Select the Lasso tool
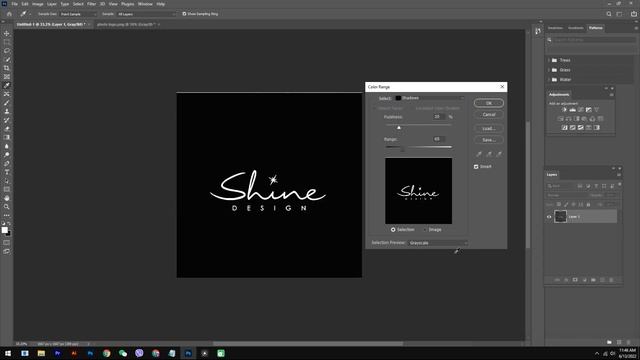640x360 pixels. pyautogui.click(x=7, y=51)
